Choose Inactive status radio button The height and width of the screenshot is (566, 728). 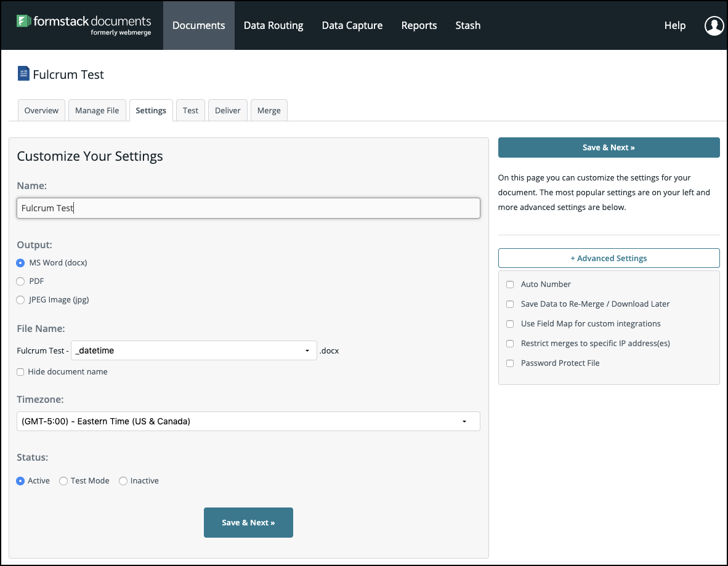pos(123,481)
